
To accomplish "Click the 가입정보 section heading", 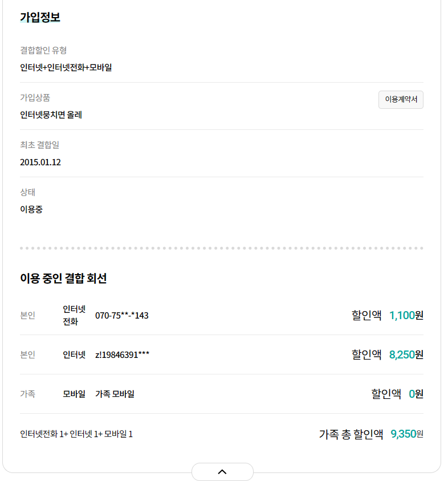I will 40,17.
